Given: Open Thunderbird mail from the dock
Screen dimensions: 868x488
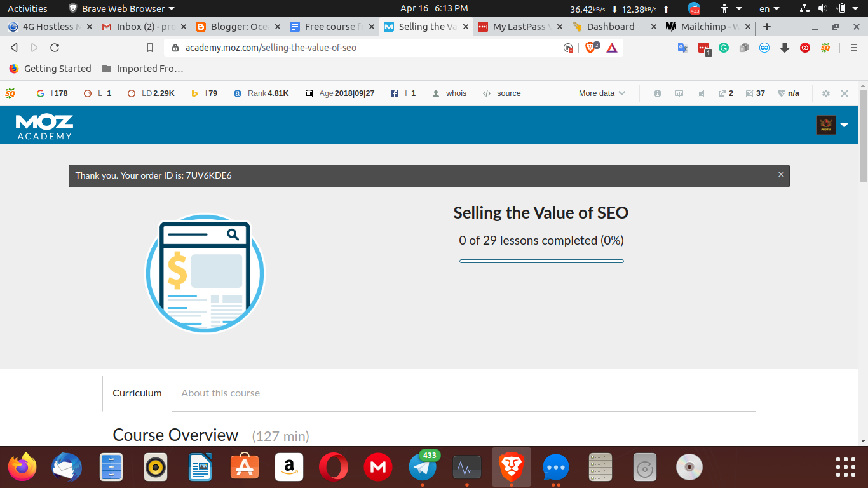Looking at the screenshot, I should 67,468.
